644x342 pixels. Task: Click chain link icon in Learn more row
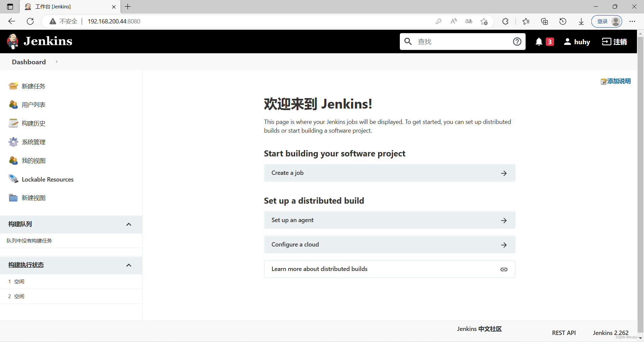tap(504, 269)
